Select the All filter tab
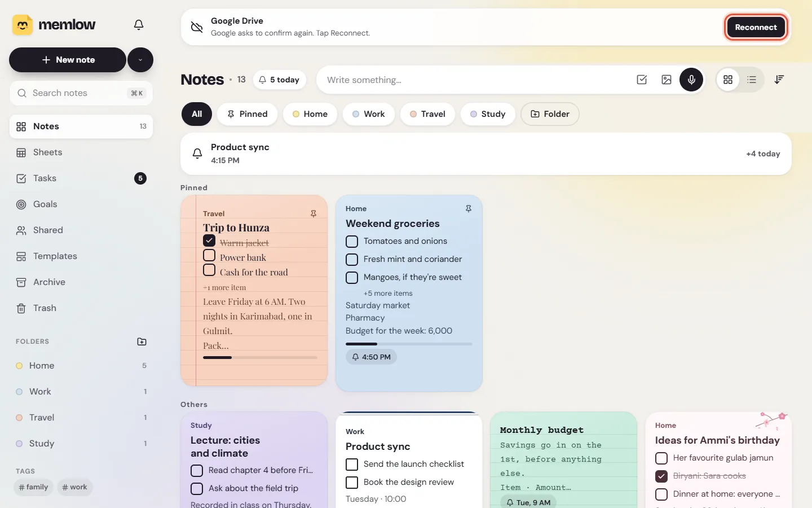 tap(197, 114)
